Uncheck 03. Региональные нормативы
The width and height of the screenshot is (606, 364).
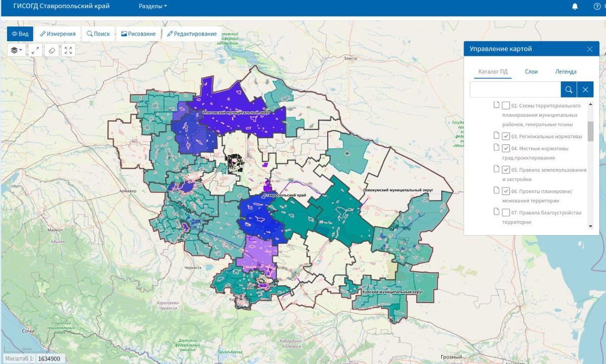(506, 136)
